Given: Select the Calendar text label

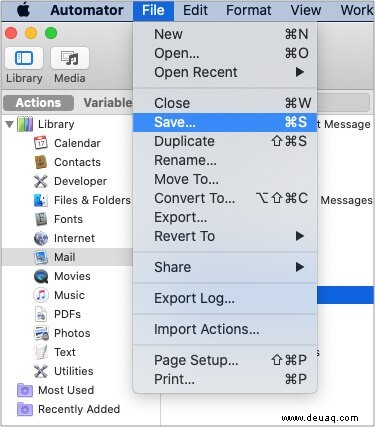Looking at the screenshot, I should click(77, 143).
